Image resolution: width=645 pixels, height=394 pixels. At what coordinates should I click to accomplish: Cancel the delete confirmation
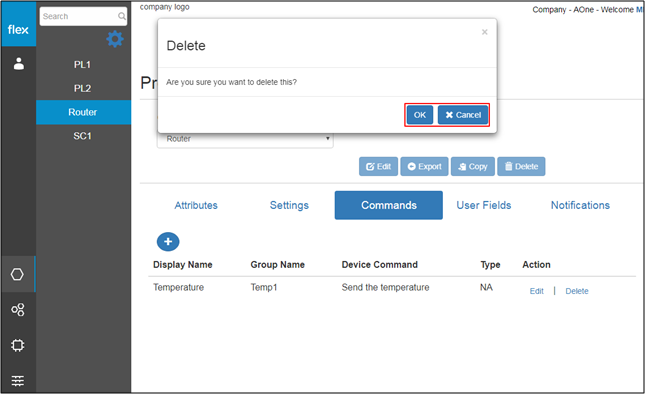[463, 115]
